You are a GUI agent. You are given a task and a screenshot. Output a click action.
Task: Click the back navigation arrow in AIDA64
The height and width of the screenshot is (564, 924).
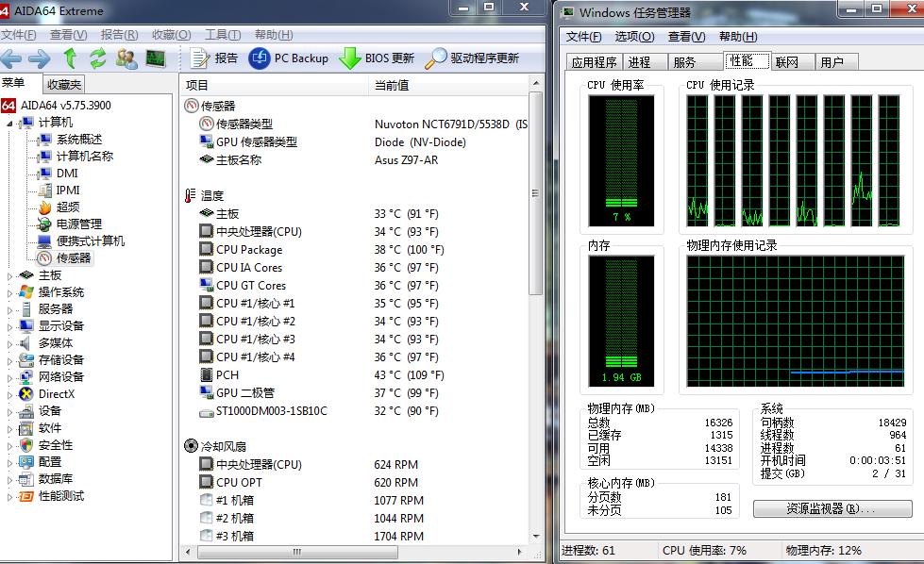(x=12, y=58)
